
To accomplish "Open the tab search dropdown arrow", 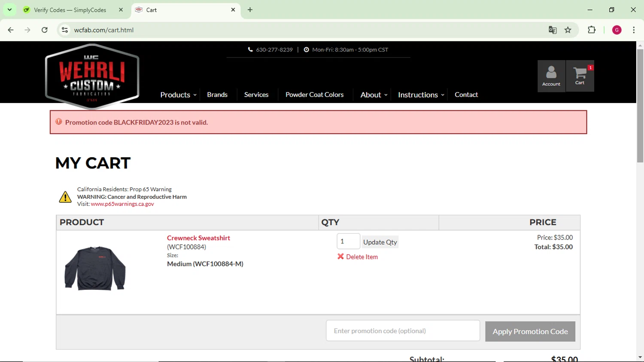I will (x=9, y=9).
